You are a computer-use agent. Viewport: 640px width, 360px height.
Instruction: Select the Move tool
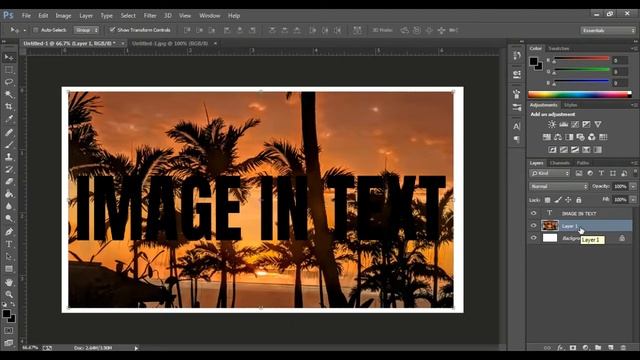(x=9, y=57)
